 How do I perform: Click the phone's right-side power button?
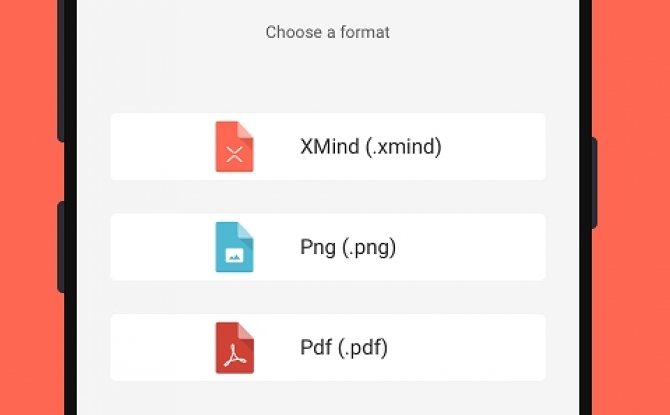click(594, 183)
